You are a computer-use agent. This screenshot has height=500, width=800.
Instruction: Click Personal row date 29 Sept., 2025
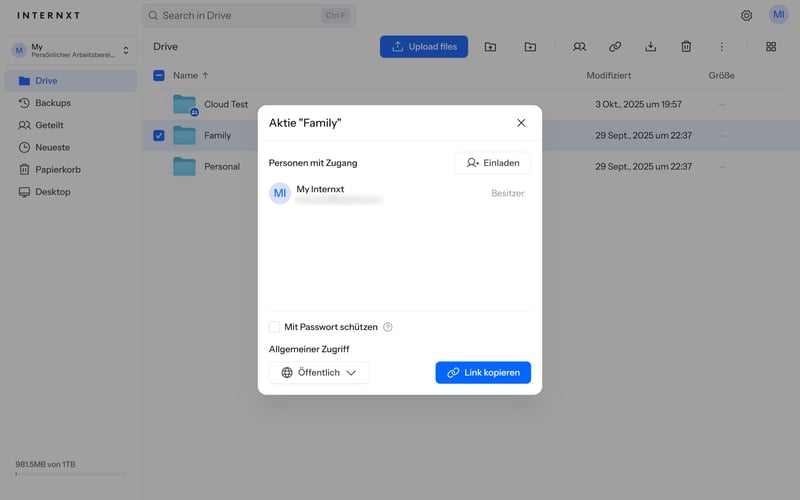point(643,167)
